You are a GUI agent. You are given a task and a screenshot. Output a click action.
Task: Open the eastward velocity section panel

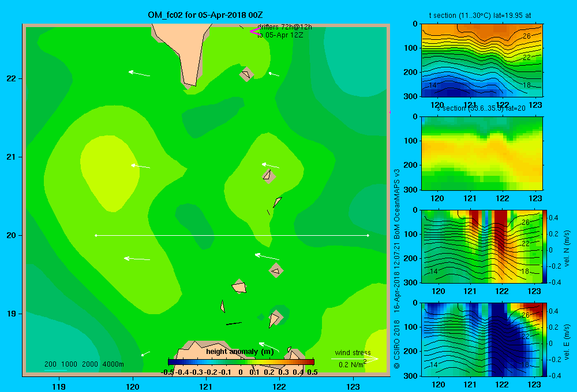[x=482, y=340]
